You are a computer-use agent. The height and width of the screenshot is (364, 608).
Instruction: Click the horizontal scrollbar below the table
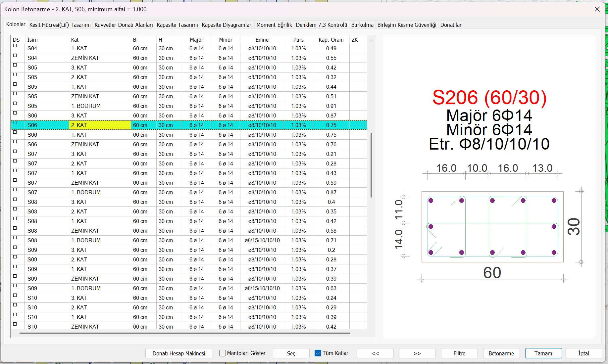(x=185, y=333)
